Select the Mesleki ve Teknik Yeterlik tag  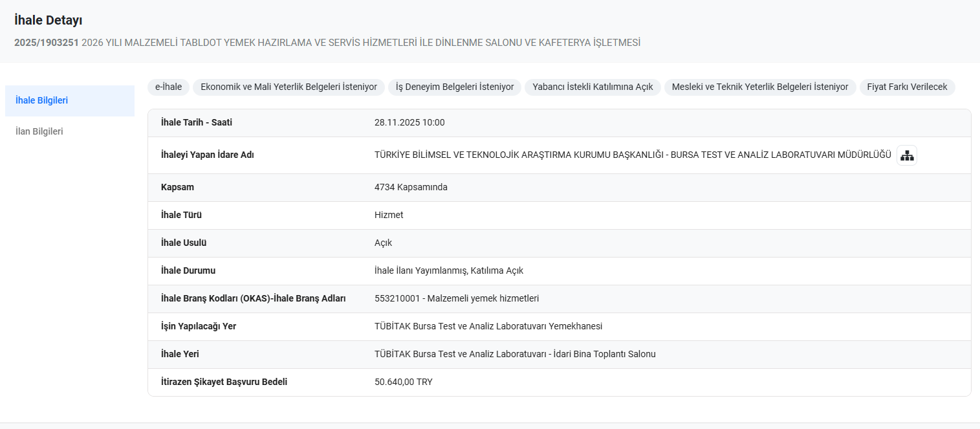click(760, 87)
